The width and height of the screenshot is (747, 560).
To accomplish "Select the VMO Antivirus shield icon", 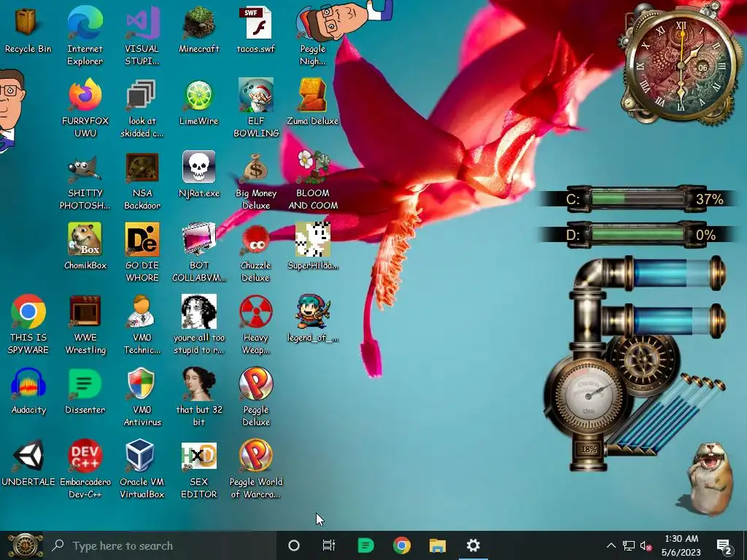I will (x=142, y=396).
